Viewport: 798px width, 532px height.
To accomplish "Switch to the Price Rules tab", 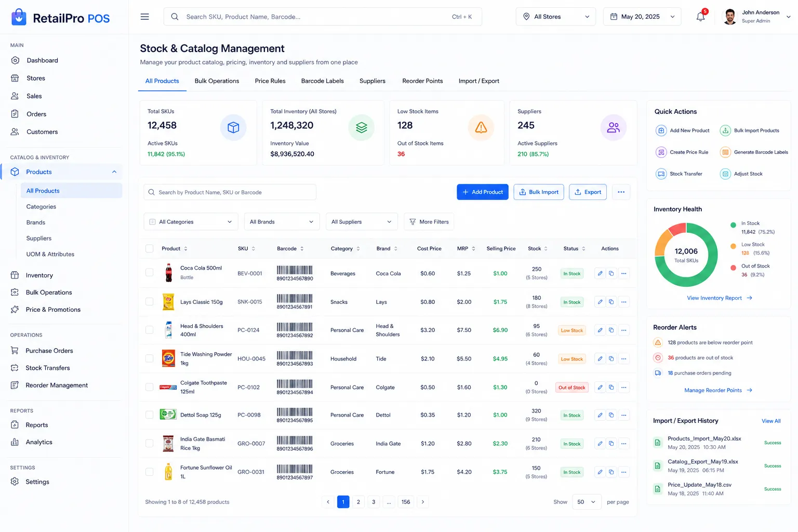I will [x=270, y=81].
